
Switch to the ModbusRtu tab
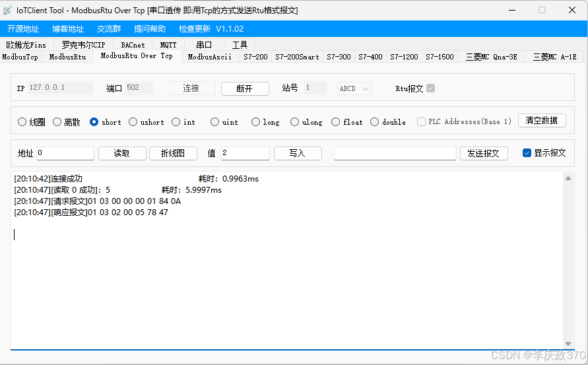[67, 57]
